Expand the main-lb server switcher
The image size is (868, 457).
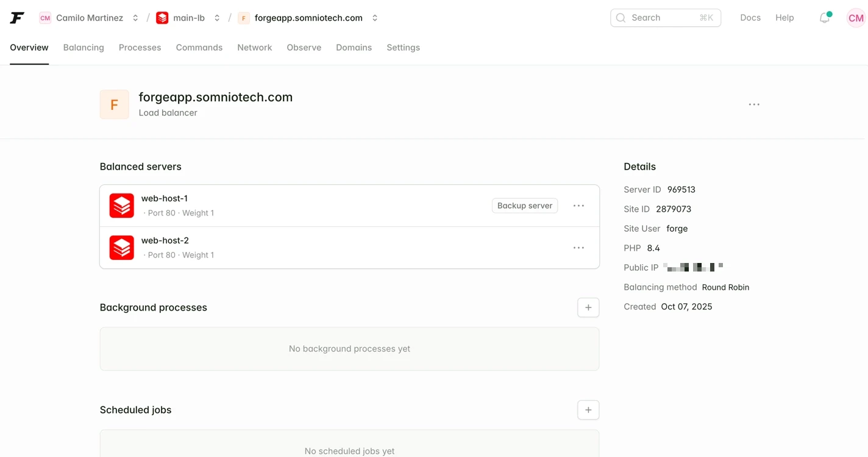pos(217,18)
